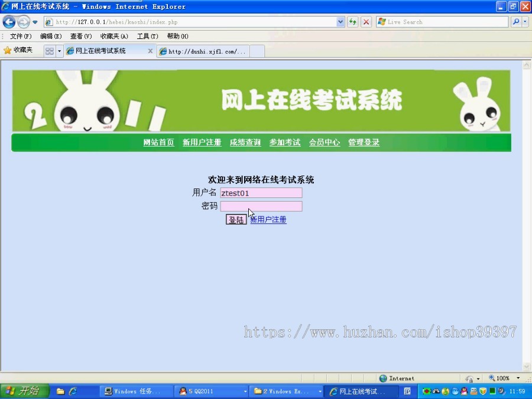The width and height of the screenshot is (532, 399).
Task: Click the Refresh page icon
Action: [x=352, y=22]
